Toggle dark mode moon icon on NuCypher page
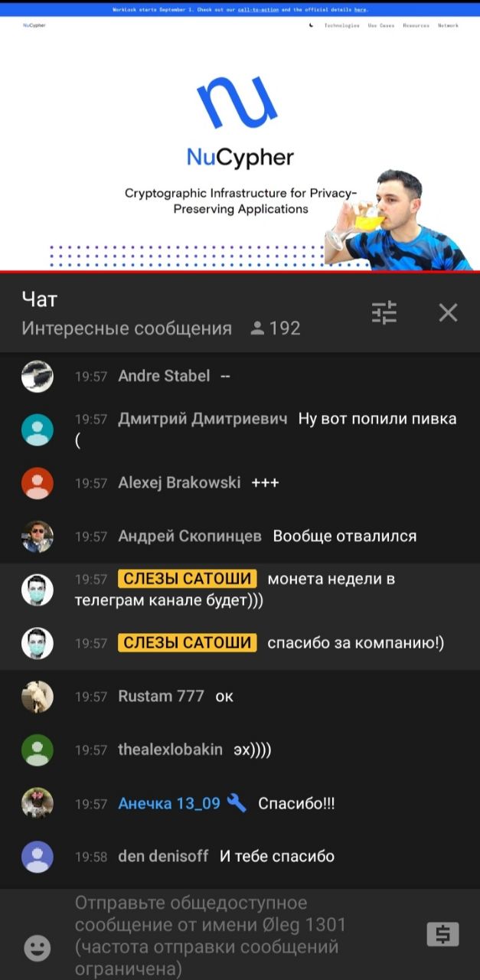The height and width of the screenshot is (980, 480). coord(311,25)
